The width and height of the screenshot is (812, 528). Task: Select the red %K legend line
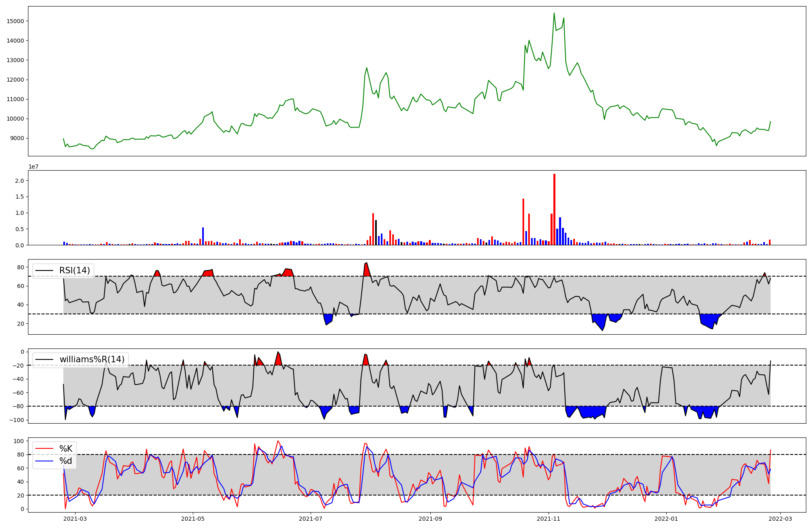[44, 449]
